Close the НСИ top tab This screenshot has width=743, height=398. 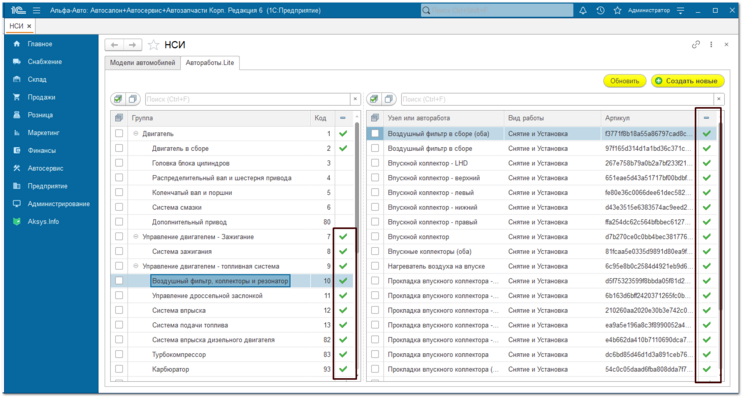coord(29,26)
